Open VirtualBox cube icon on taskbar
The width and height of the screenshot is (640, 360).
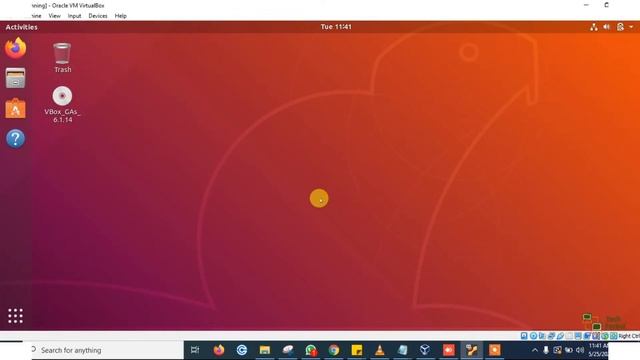tap(425, 350)
